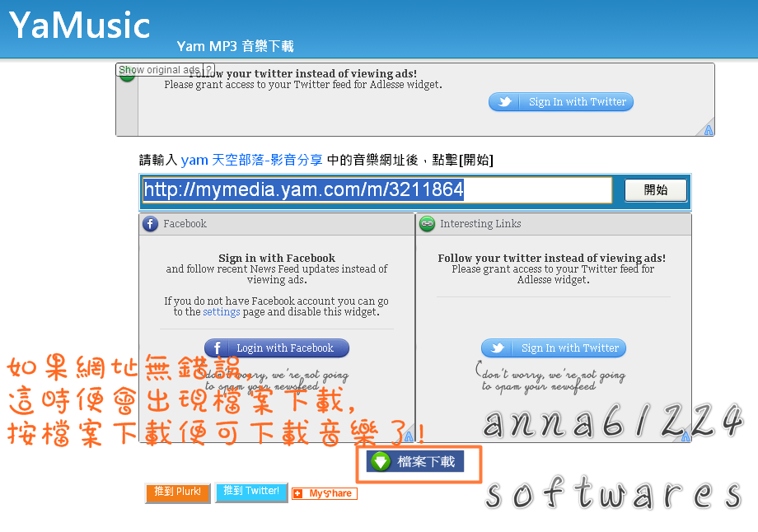
Task: Click Sign In with Twitter in top banner
Action: [561, 102]
